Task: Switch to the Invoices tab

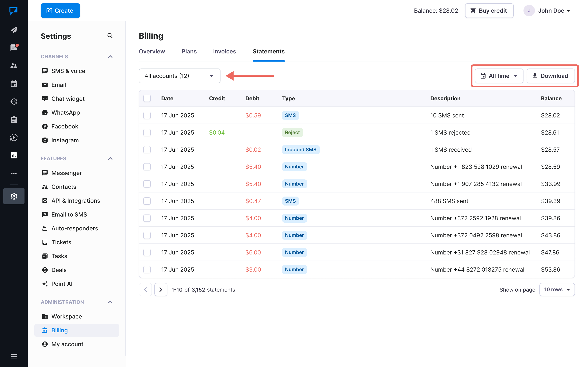Action: pos(224,51)
